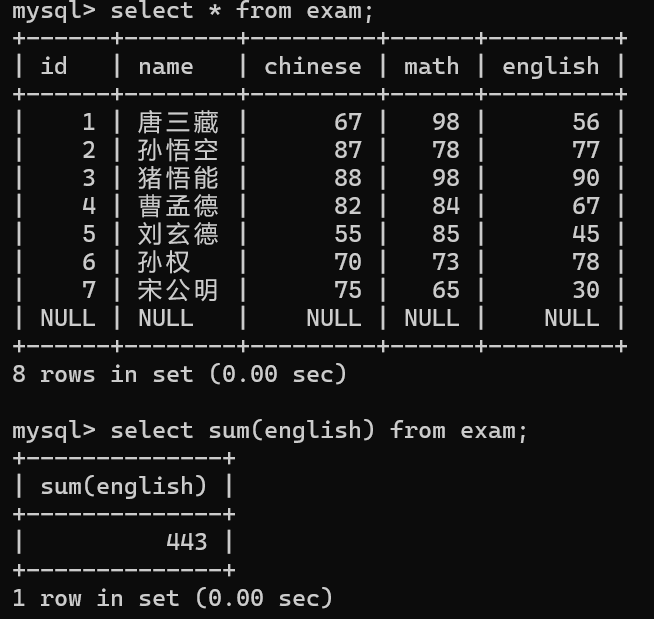Click id value 6 in 孙权 row
654x619 pixels.
(x=89, y=262)
